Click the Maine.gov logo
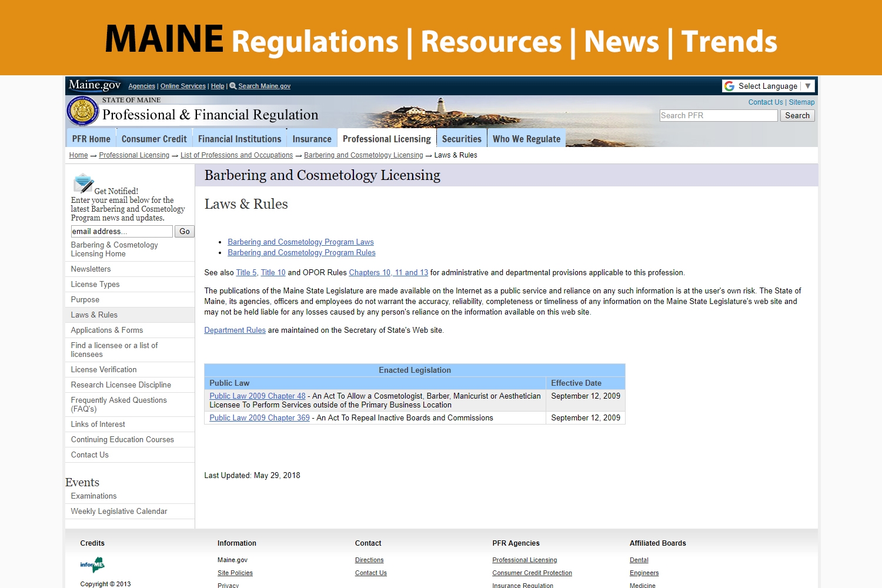The height and width of the screenshot is (588, 882). point(94,85)
